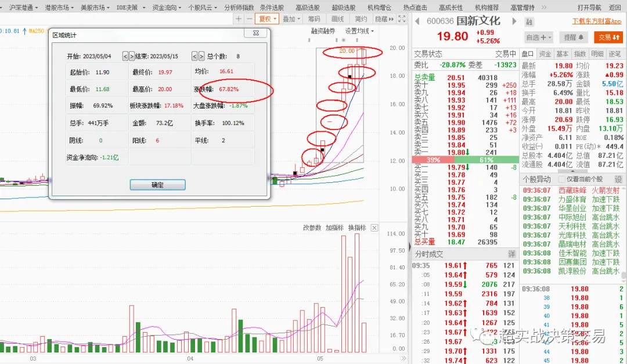
Task: Open the 自选+ watchlist dropdown arrow
Action: coord(550,37)
